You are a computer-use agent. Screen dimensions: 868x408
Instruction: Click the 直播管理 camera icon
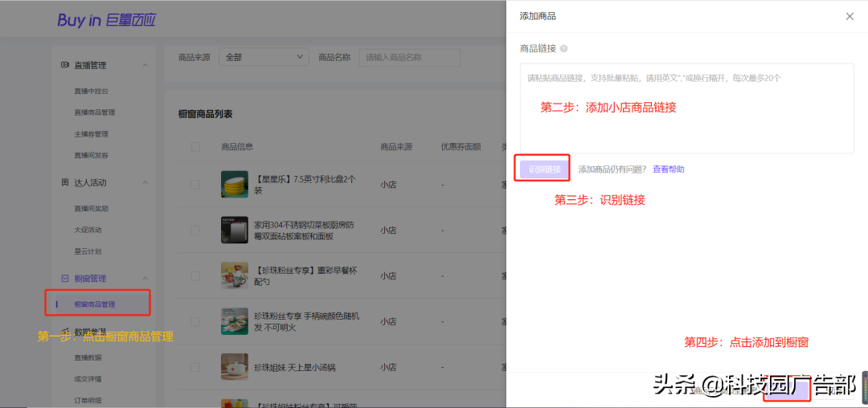coord(64,65)
